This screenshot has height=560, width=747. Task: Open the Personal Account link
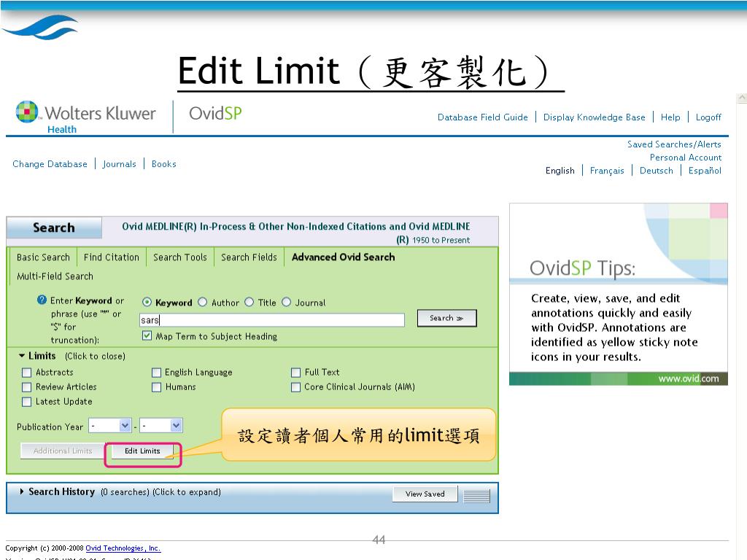click(686, 157)
